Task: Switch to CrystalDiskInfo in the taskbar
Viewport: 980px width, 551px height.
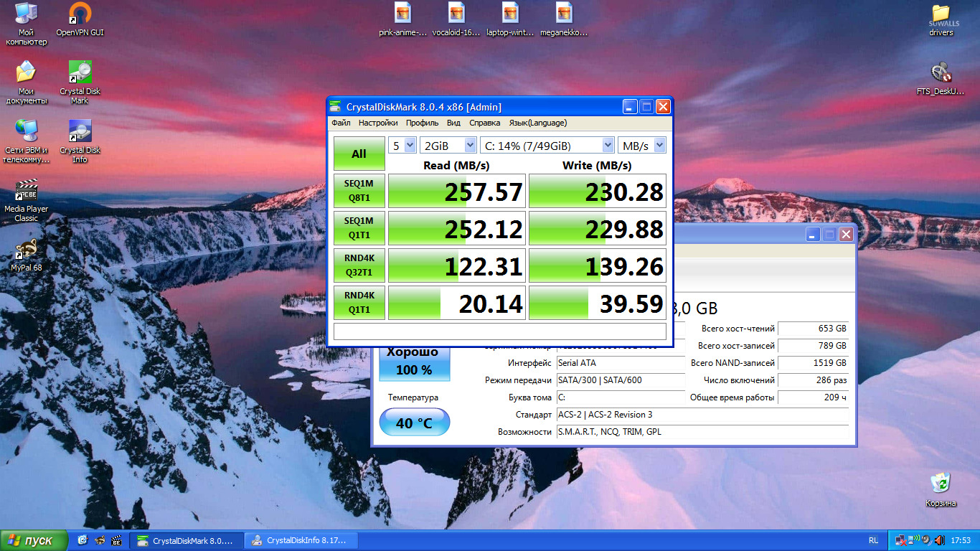Action: tap(301, 541)
